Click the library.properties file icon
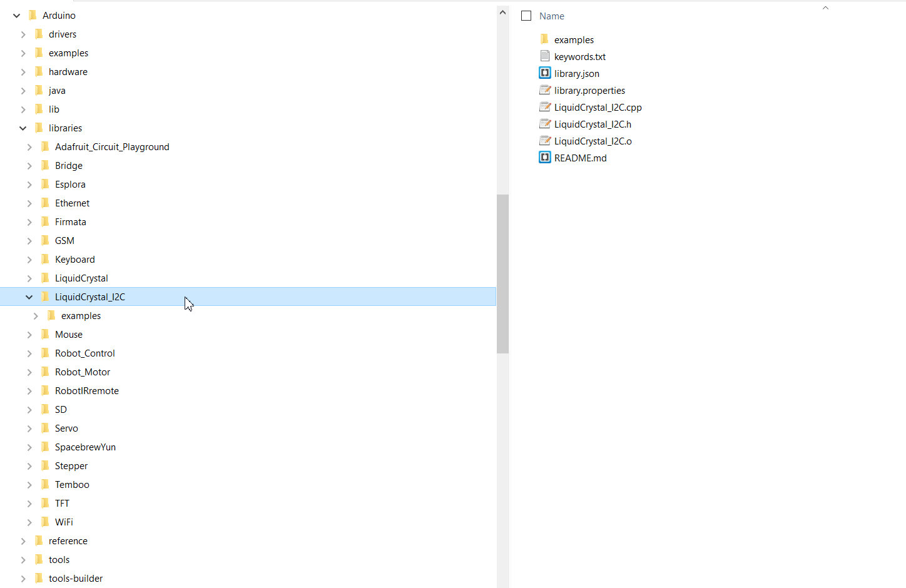 (545, 90)
